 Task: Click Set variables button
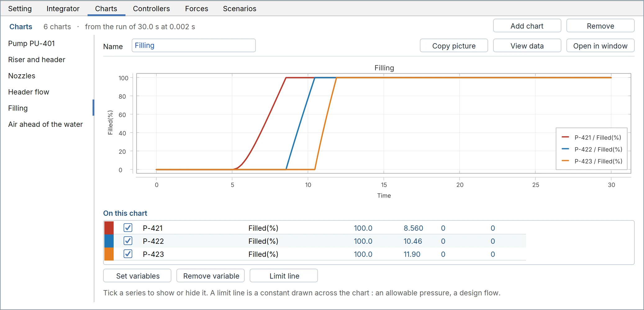[137, 276]
